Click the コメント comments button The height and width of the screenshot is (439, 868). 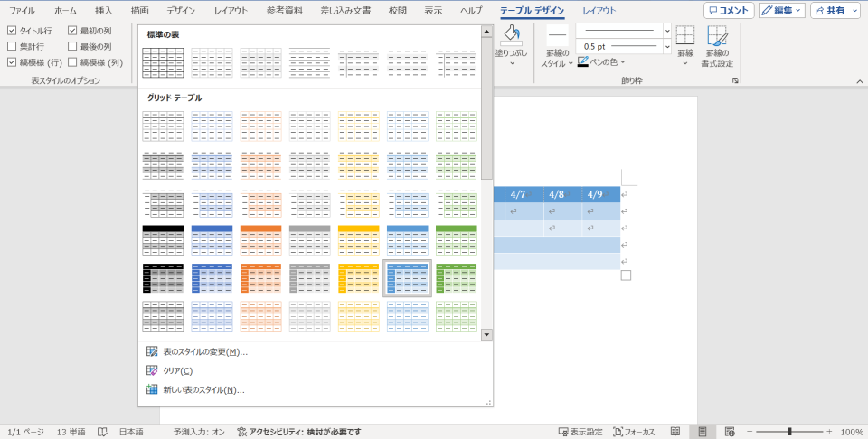point(729,11)
